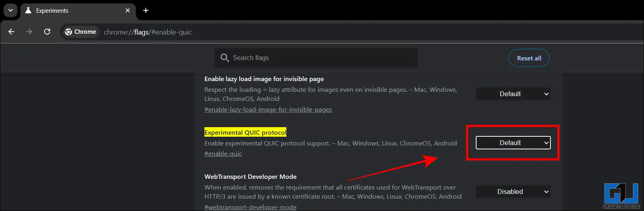This screenshot has height=211, width=644.
Task: Open the #webtransport-developer-mode link
Action: [x=250, y=207]
